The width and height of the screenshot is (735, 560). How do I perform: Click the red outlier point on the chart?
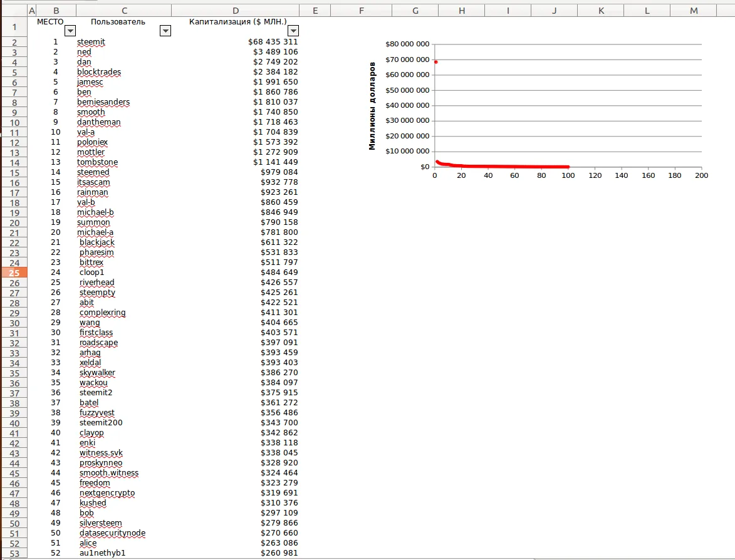pyautogui.click(x=435, y=62)
